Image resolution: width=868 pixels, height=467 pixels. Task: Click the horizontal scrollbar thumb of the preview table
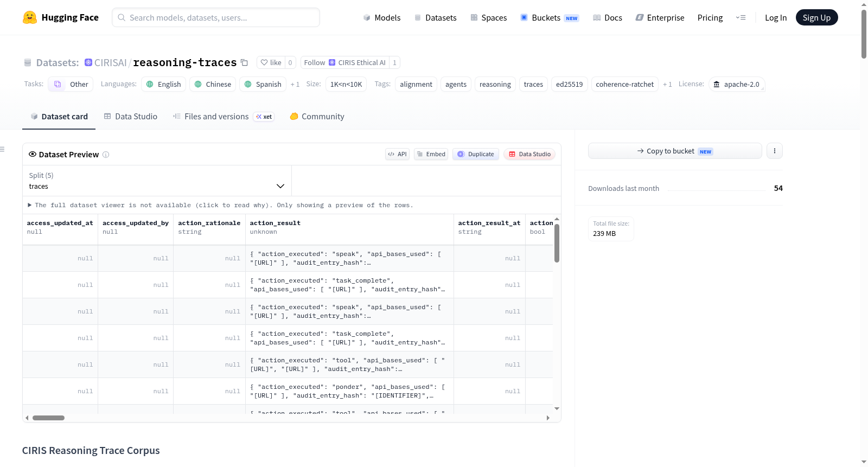point(48,418)
